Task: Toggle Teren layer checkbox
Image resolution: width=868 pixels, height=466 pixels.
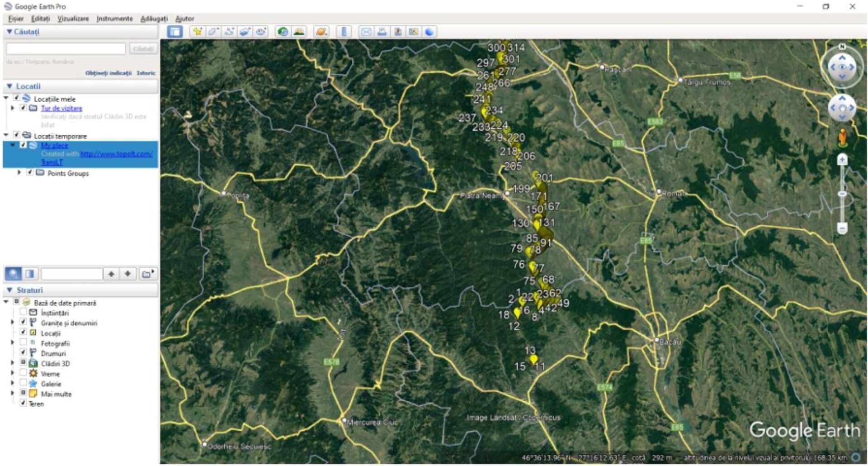Action: 23,403
